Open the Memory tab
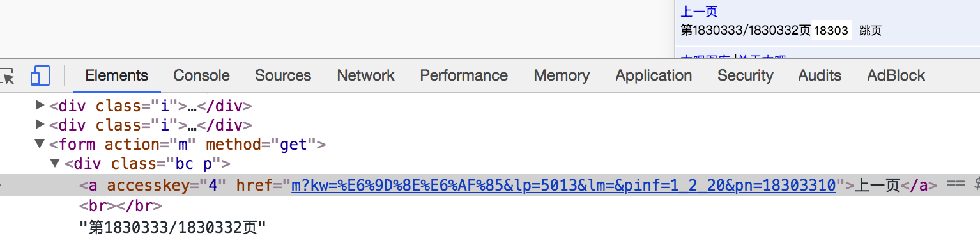 [x=562, y=75]
